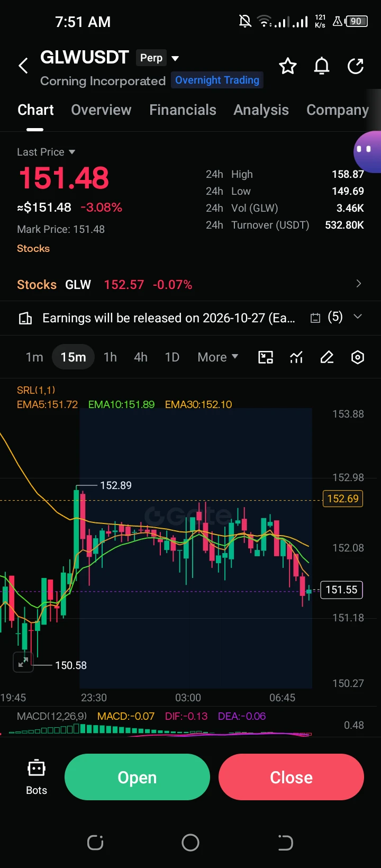Viewport: 381px width, 868px height.
Task: Tap the red Close position button
Action: [x=291, y=777]
